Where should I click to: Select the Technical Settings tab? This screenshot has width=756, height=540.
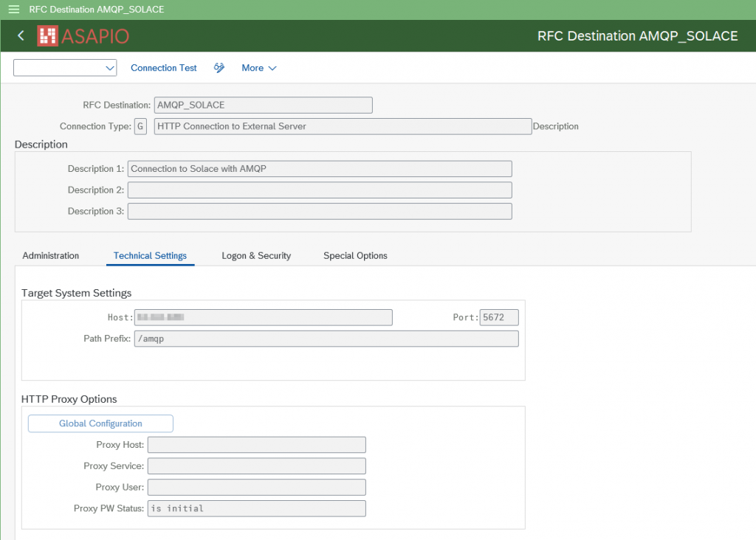click(150, 256)
